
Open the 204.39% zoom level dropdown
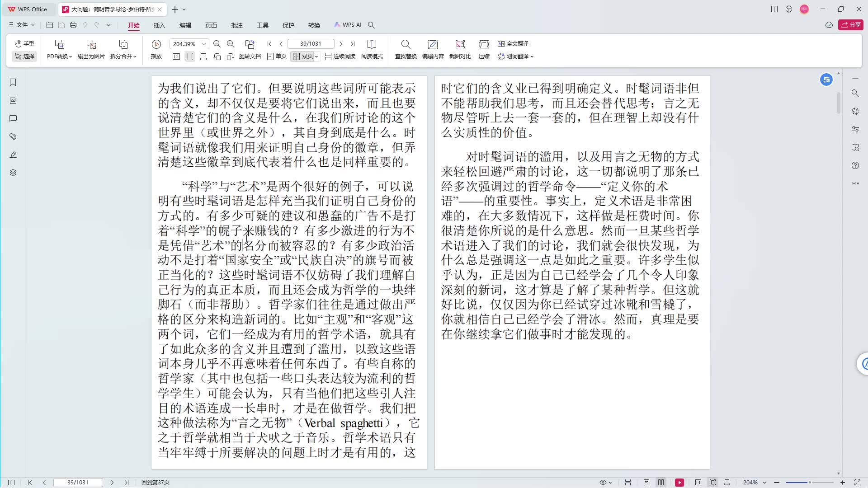tap(204, 44)
